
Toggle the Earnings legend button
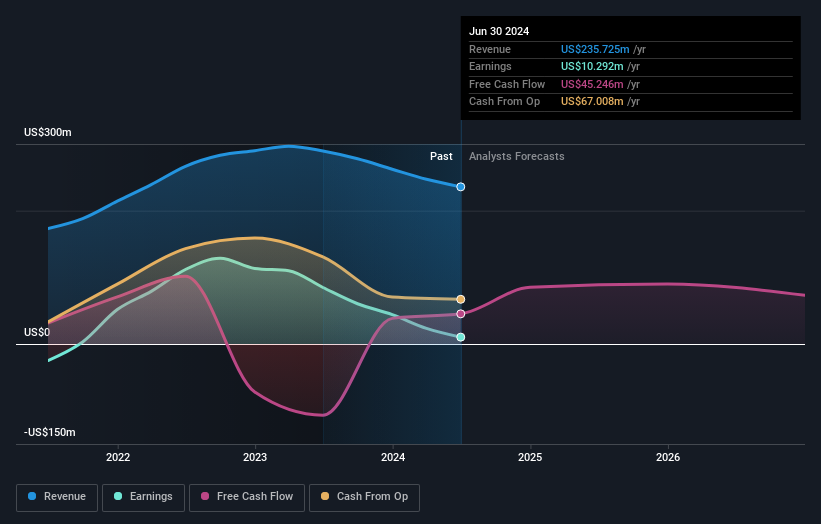(143, 497)
